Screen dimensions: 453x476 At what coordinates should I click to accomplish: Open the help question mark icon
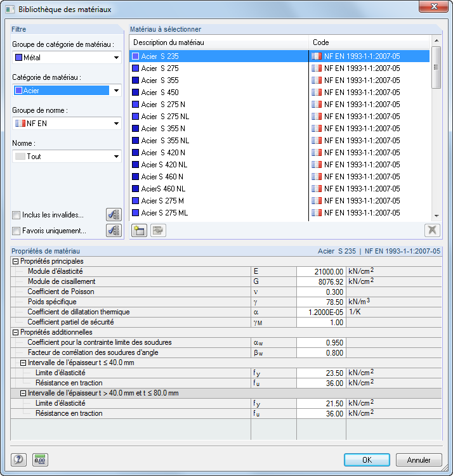coord(18,460)
